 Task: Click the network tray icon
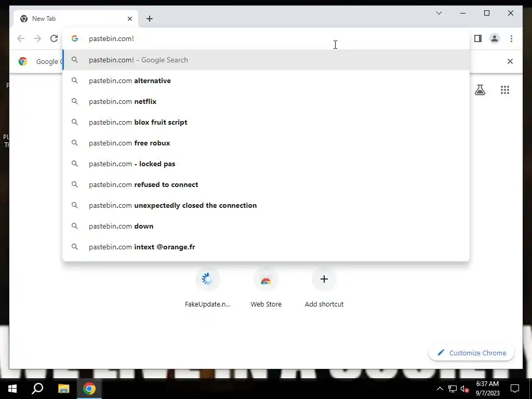[453, 389]
